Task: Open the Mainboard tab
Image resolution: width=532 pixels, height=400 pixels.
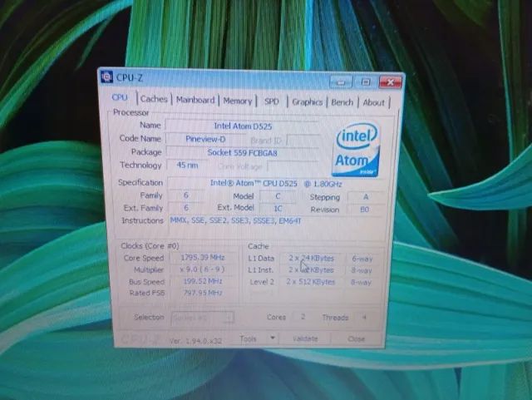Action: pyautogui.click(x=195, y=100)
